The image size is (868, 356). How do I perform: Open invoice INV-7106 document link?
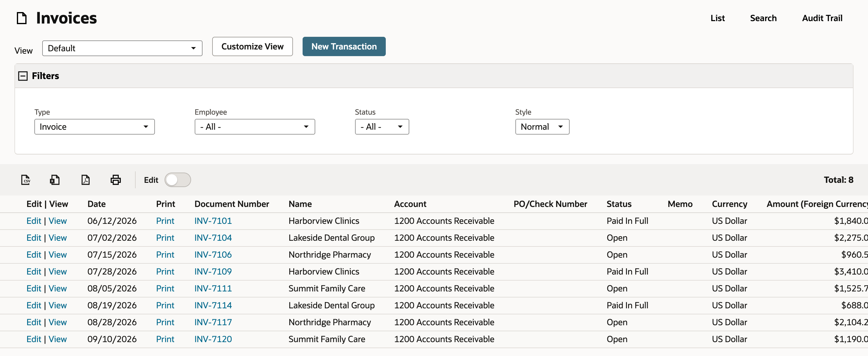(x=213, y=255)
